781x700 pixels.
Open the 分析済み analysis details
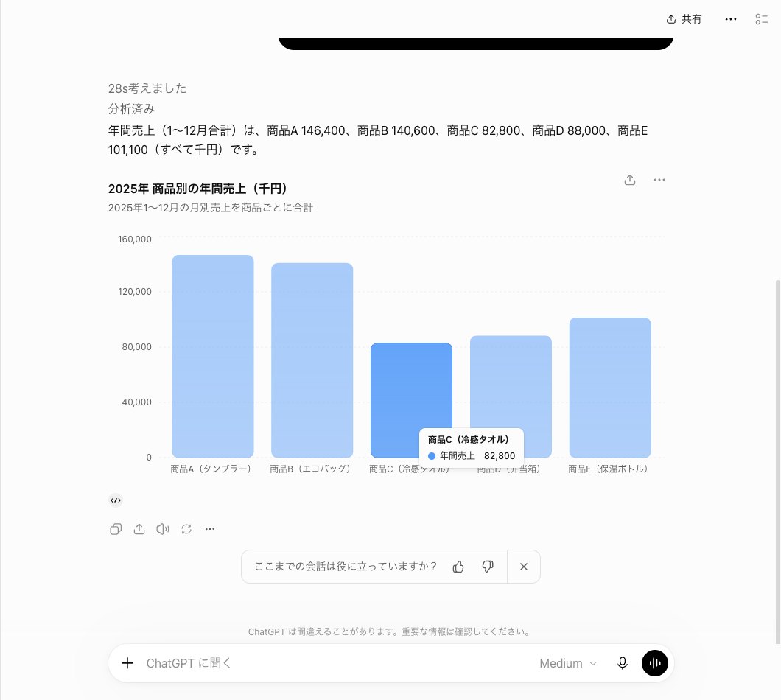pyautogui.click(x=131, y=108)
